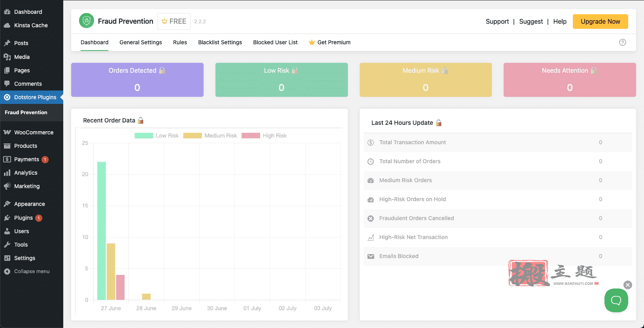This screenshot has width=644, height=328.
Task: Click the lock icon beside Low Risk card
Action: click(295, 70)
